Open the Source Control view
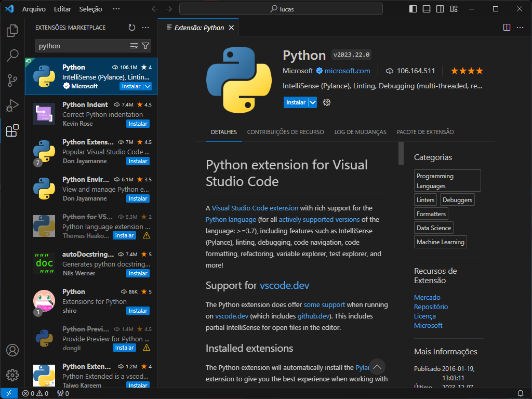The width and height of the screenshot is (532, 399). [12, 81]
